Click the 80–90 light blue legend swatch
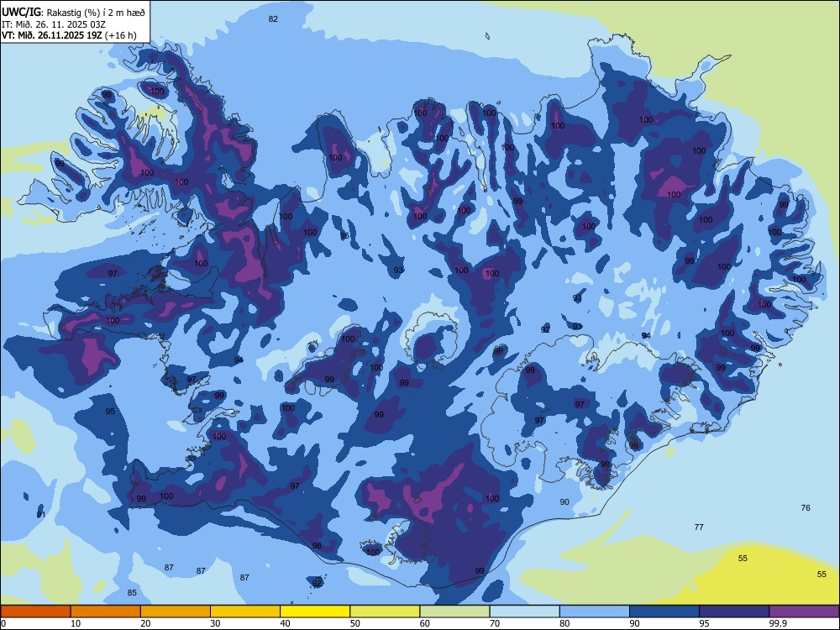 [595, 612]
